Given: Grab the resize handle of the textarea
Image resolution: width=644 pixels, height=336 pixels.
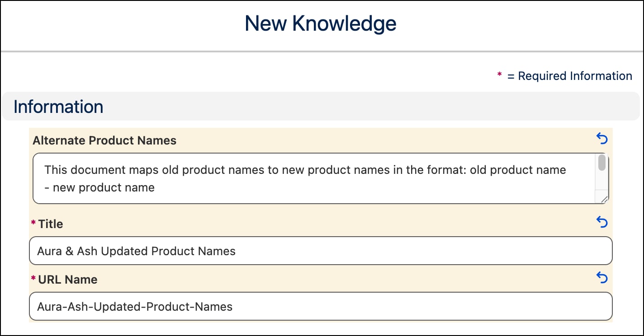Looking at the screenshot, I should [x=604, y=199].
